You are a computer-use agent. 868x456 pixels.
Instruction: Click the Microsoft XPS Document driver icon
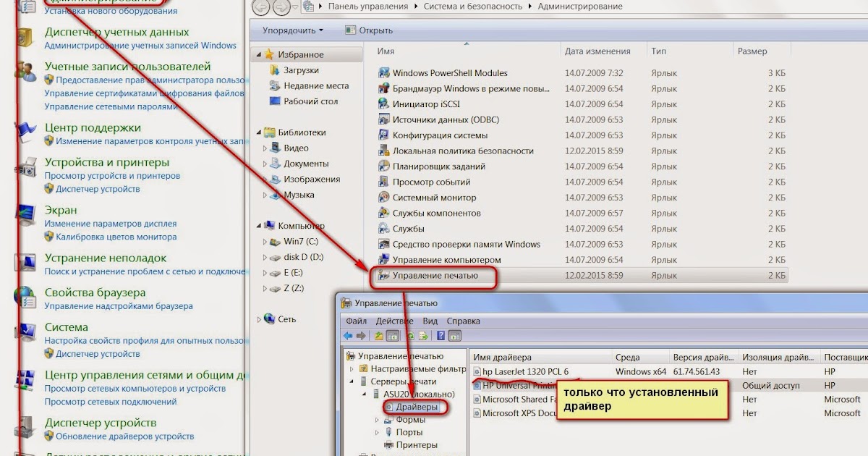pos(477,413)
